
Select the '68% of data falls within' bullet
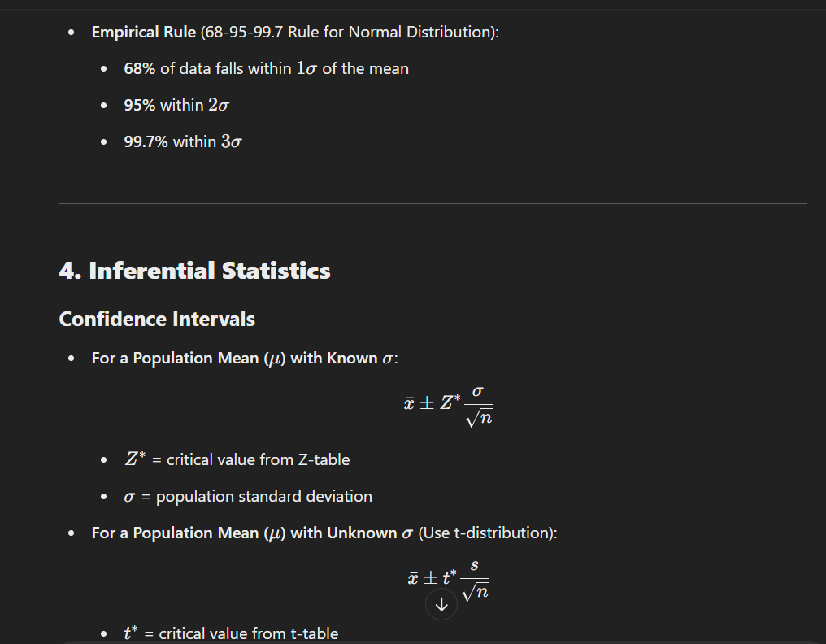[266, 69]
